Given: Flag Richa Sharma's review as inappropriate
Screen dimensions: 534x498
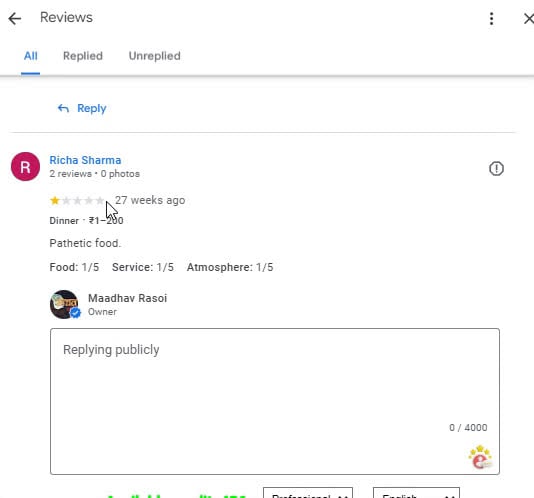Looking at the screenshot, I should click(496, 168).
